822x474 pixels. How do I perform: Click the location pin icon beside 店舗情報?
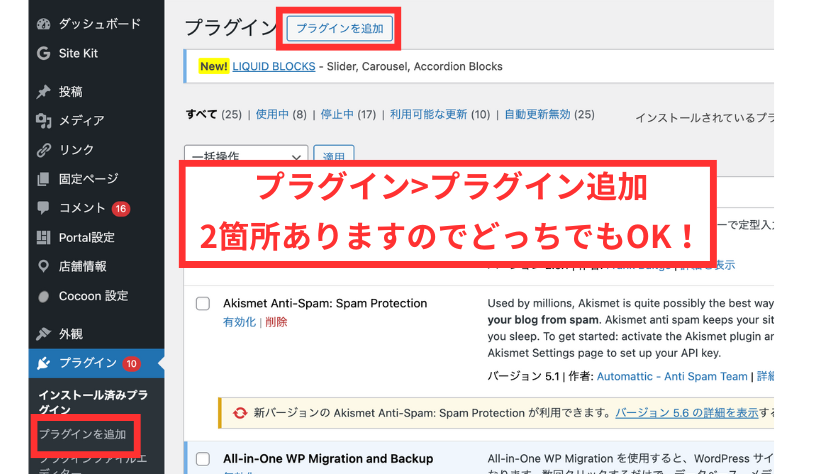point(44,266)
